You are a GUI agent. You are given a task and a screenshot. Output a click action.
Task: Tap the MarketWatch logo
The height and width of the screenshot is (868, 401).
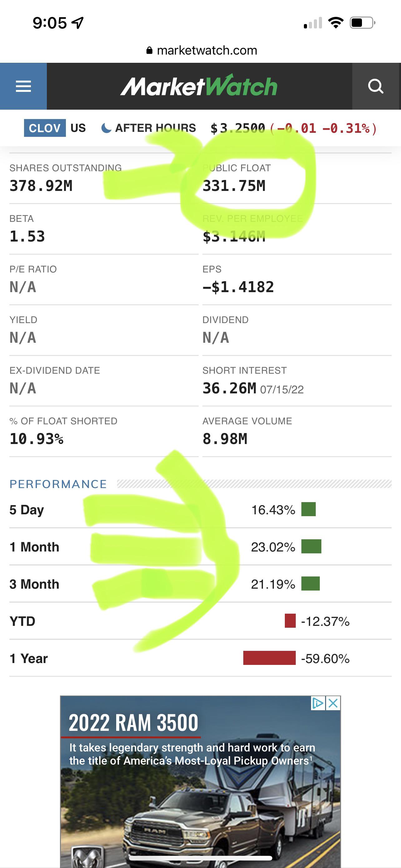[199, 86]
